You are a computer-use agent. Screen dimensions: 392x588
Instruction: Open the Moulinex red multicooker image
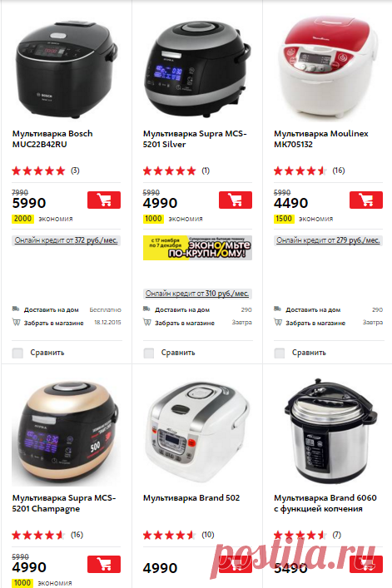coord(327,66)
